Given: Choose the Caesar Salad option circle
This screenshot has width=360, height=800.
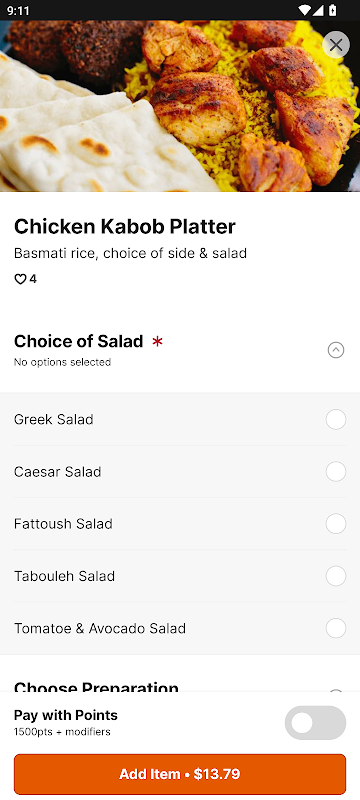Looking at the screenshot, I should tap(336, 471).
